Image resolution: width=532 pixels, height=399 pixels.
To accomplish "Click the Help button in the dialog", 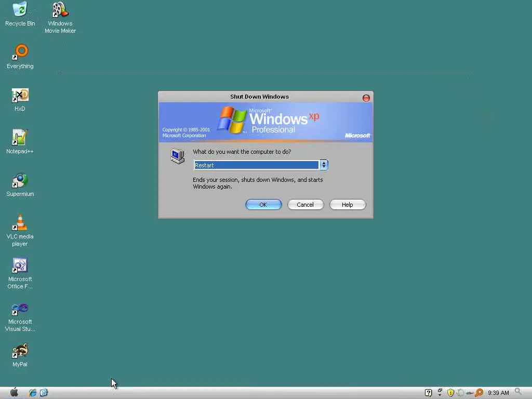I will pyautogui.click(x=348, y=205).
